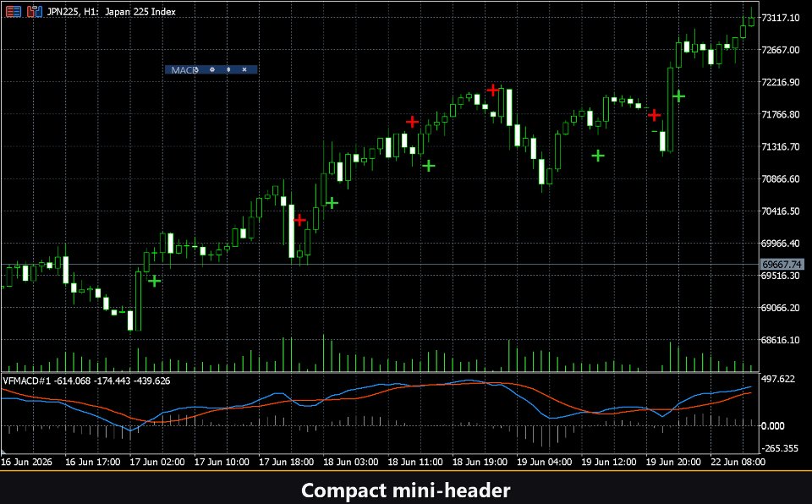This screenshot has width=812, height=504.
Task: Click the 73117.10 price scale label
Action: point(781,18)
